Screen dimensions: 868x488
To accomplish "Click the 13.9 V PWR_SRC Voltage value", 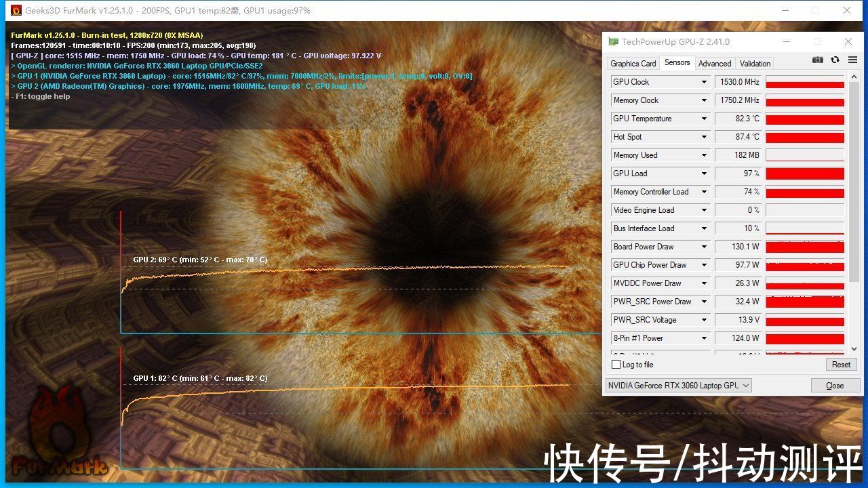I will coord(739,320).
